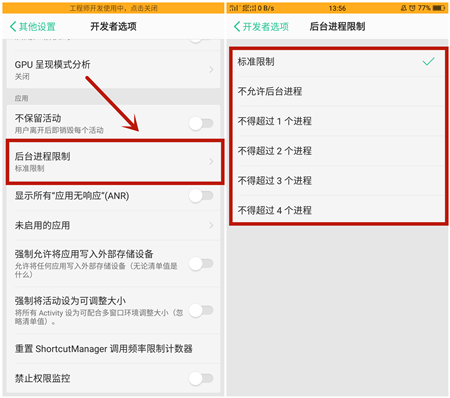Select 标准限制 option

coord(338,62)
